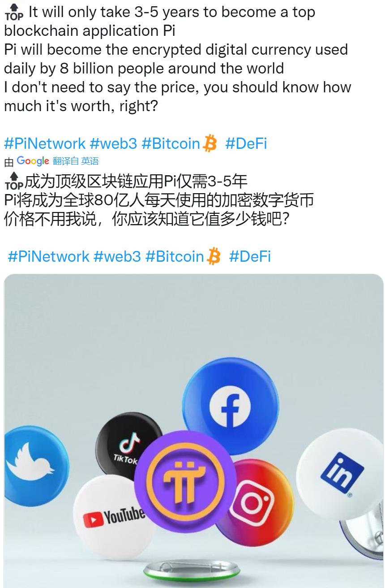
Task: Click the Bitcoin emoji in the English hashtags
Action: click(x=210, y=143)
